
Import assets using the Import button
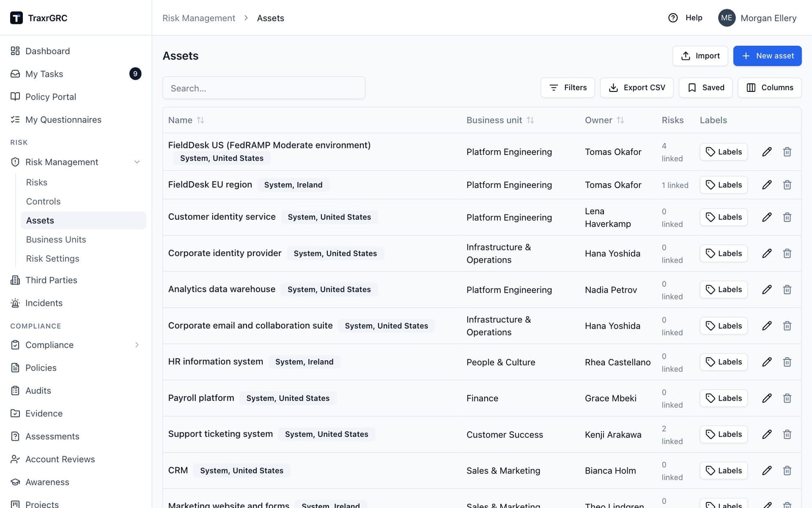[x=700, y=56]
